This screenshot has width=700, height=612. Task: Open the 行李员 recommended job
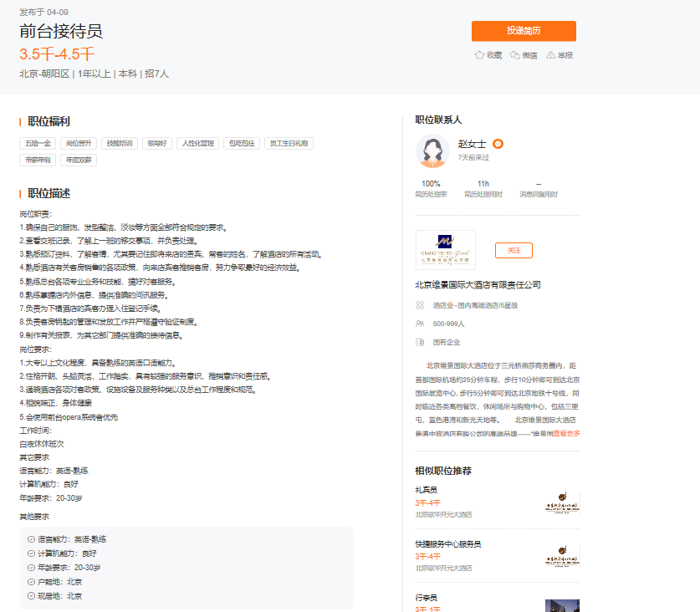(427, 598)
